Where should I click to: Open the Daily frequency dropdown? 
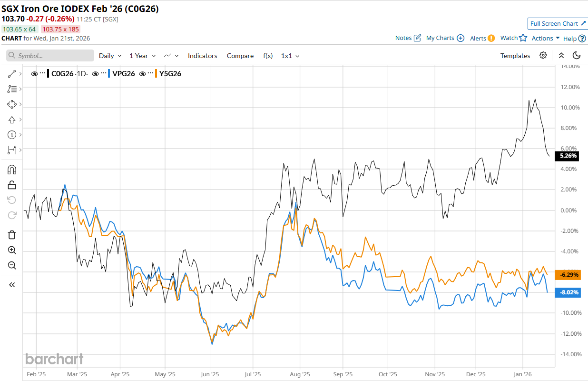(x=110, y=56)
